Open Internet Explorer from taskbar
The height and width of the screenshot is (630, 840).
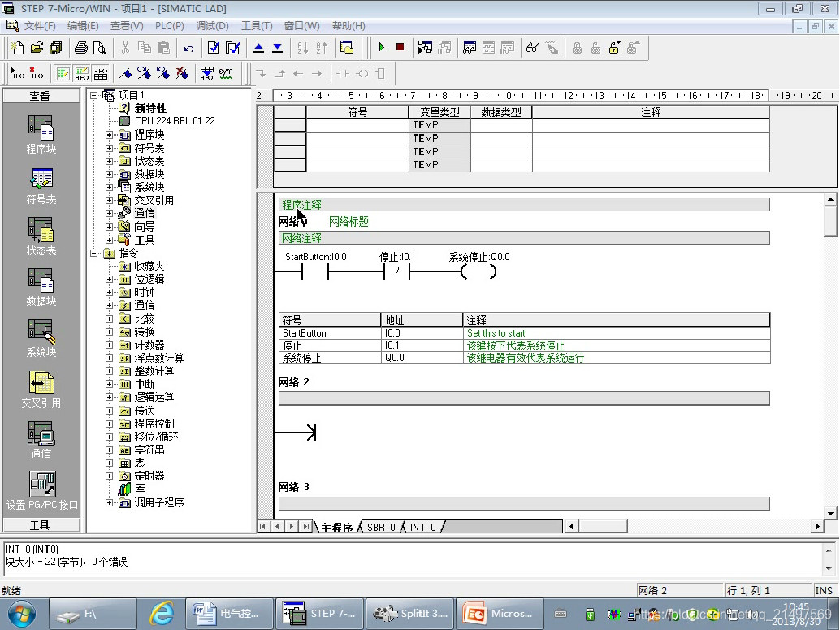click(x=162, y=614)
